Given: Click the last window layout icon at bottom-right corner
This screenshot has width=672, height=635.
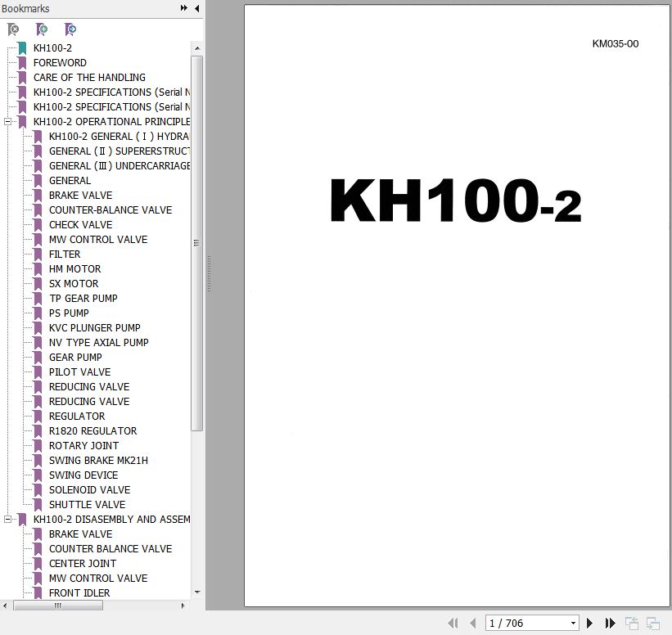Looking at the screenshot, I should pos(653,623).
